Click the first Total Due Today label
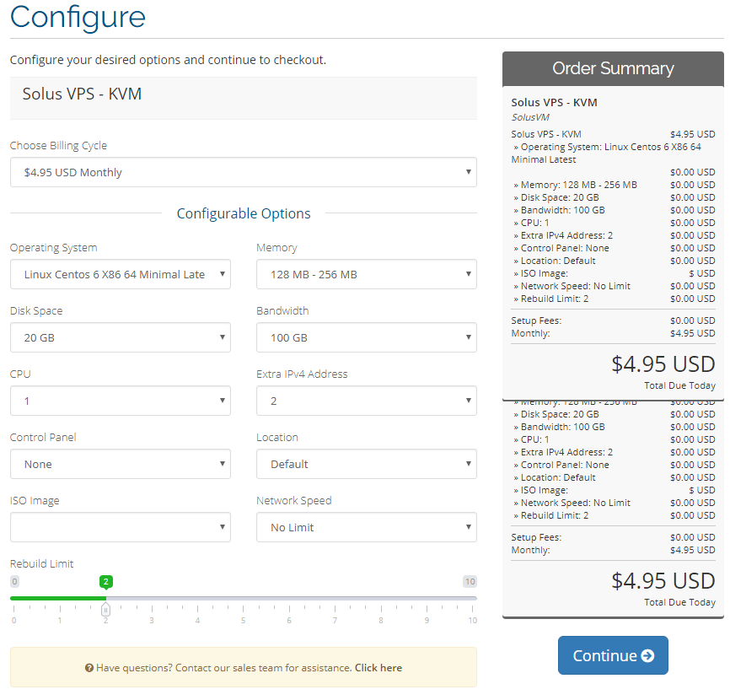The height and width of the screenshot is (700, 730). click(x=679, y=385)
